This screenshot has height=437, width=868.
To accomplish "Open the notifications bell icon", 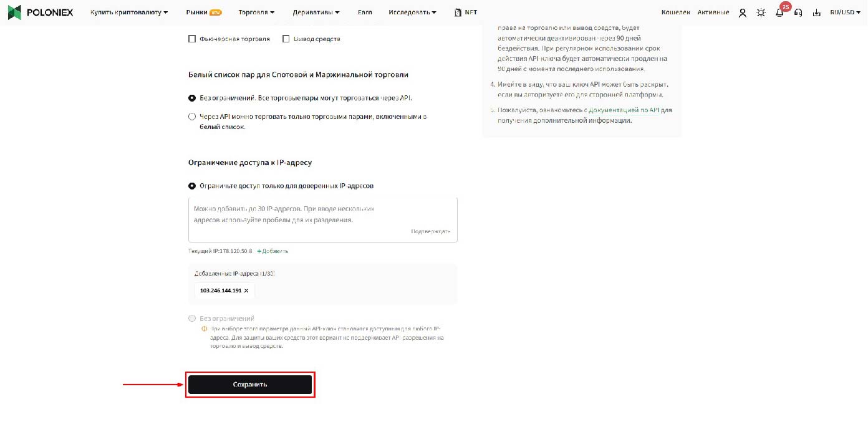I will 779,12.
